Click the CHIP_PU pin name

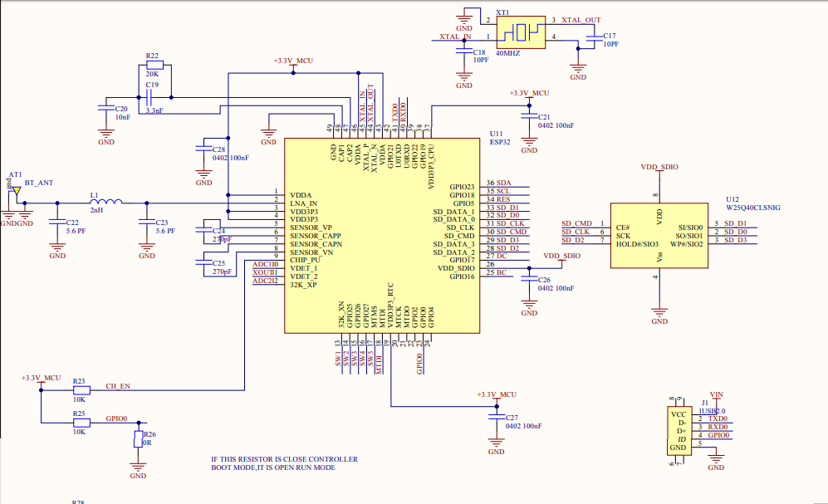tap(306, 260)
